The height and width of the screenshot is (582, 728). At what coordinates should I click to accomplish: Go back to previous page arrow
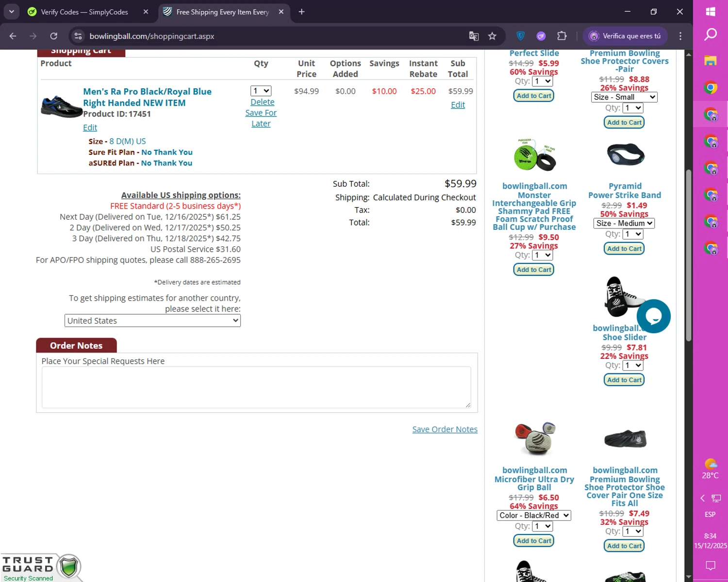pyautogui.click(x=13, y=36)
